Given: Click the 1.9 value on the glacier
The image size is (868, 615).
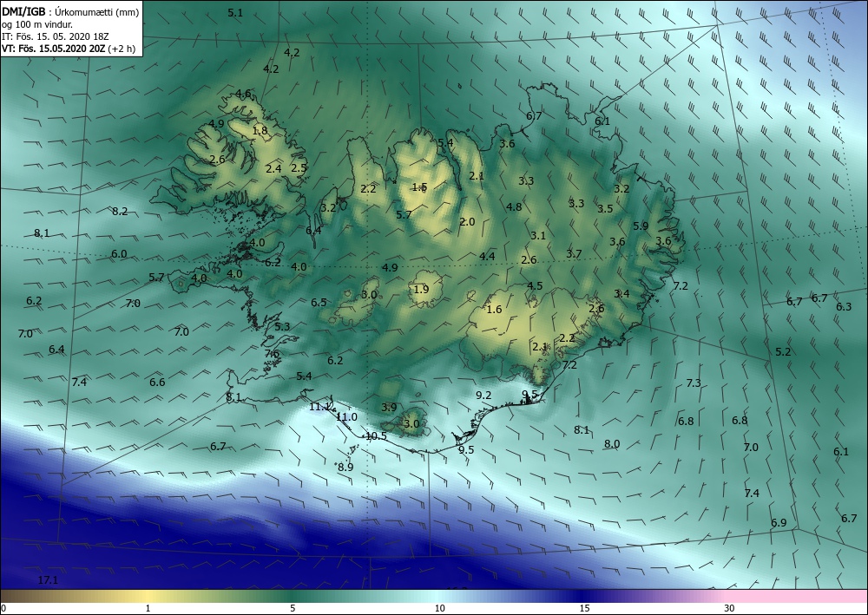Looking at the screenshot, I should point(421,289).
